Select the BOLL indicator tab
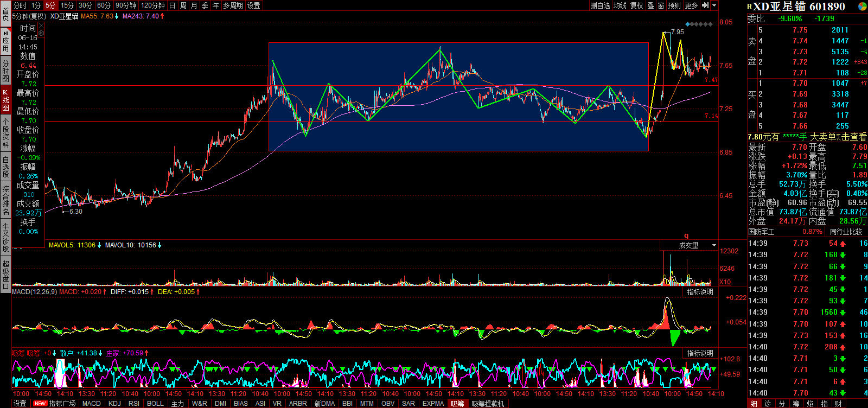 [155, 404]
